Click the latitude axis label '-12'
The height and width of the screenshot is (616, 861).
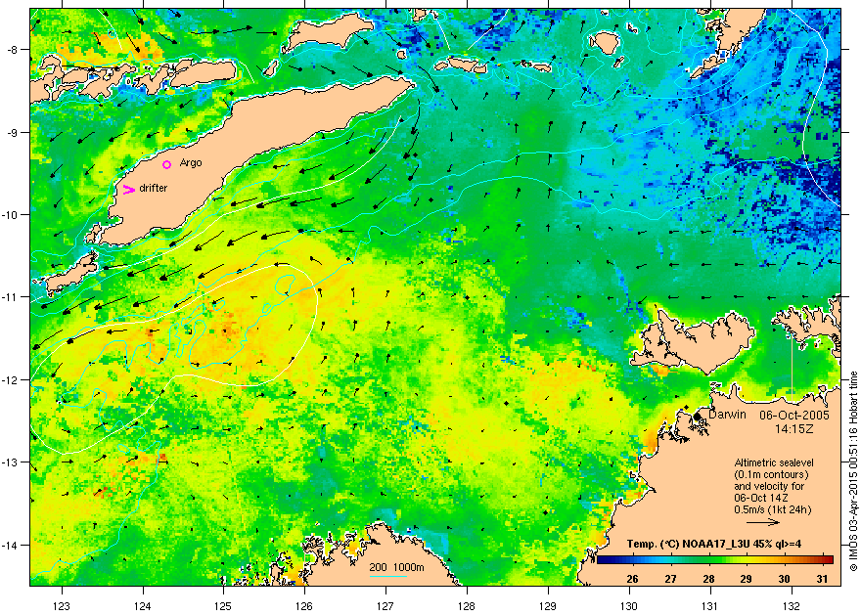[x=11, y=379]
